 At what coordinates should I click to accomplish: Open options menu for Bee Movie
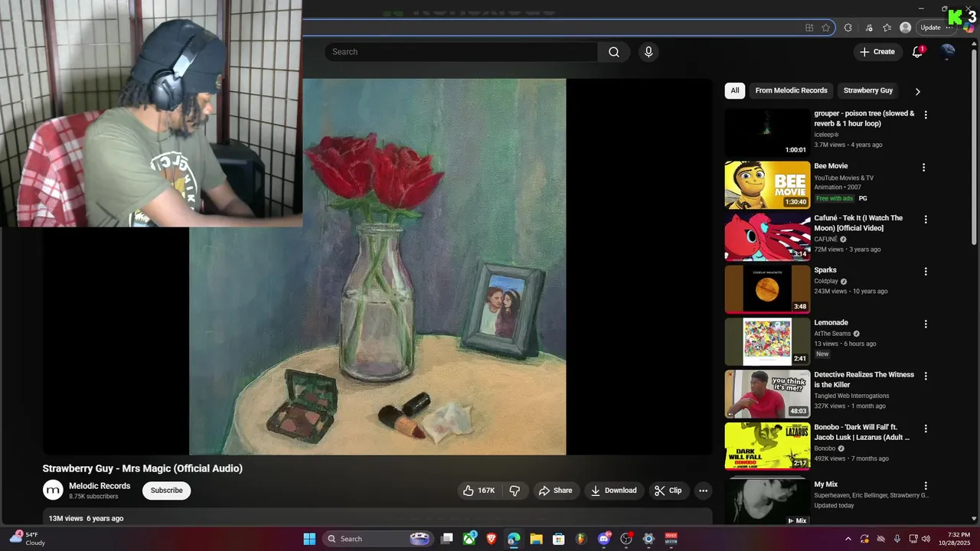[923, 167]
